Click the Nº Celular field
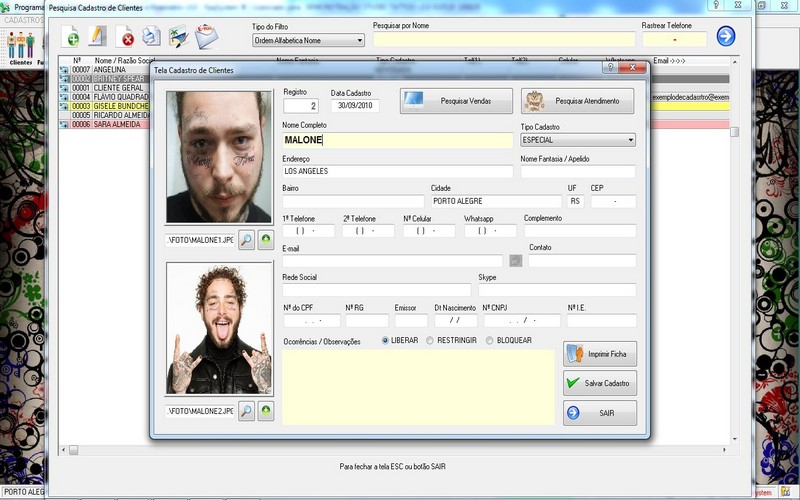The width and height of the screenshot is (800, 500). (429, 231)
